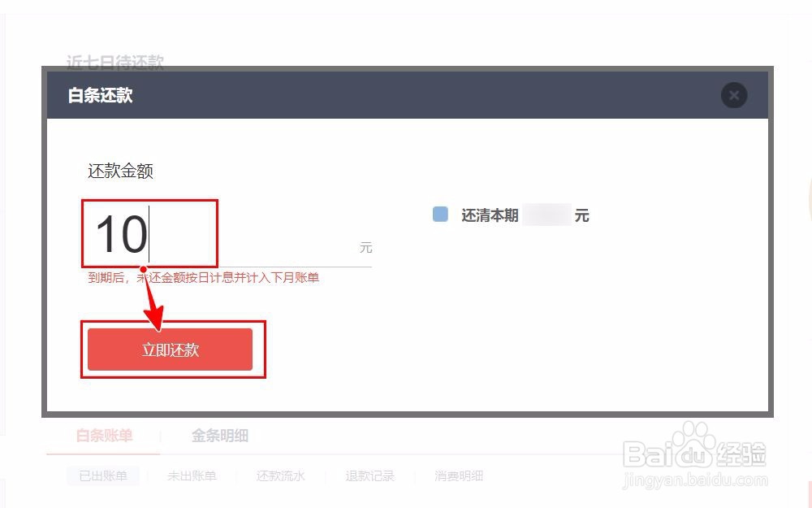Click the red overdue interest warning text
The width and height of the screenshot is (812, 508).
(204, 278)
